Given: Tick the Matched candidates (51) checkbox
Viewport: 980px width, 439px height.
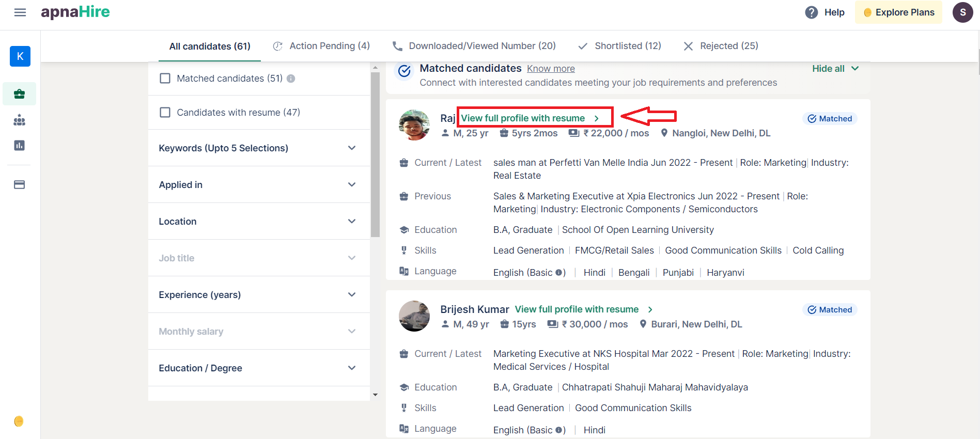Looking at the screenshot, I should tap(165, 79).
